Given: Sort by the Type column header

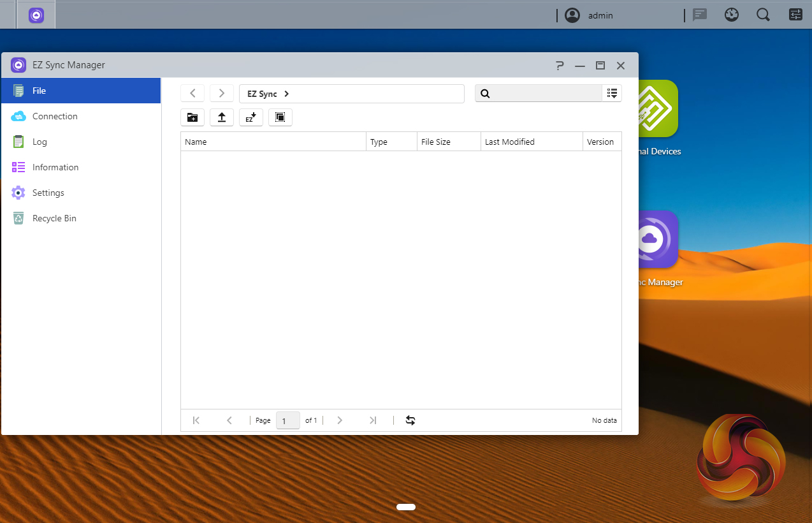Looking at the screenshot, I should coord(392,142).
